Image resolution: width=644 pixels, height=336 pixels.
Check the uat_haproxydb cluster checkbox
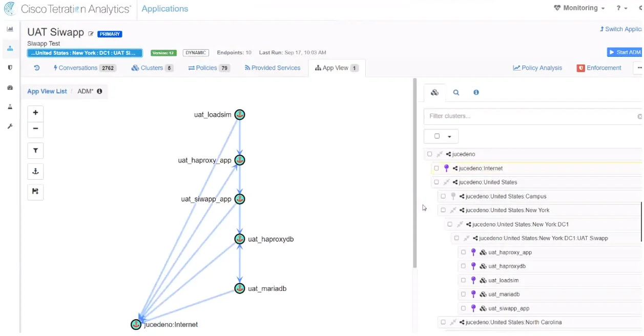pos(464,266)
